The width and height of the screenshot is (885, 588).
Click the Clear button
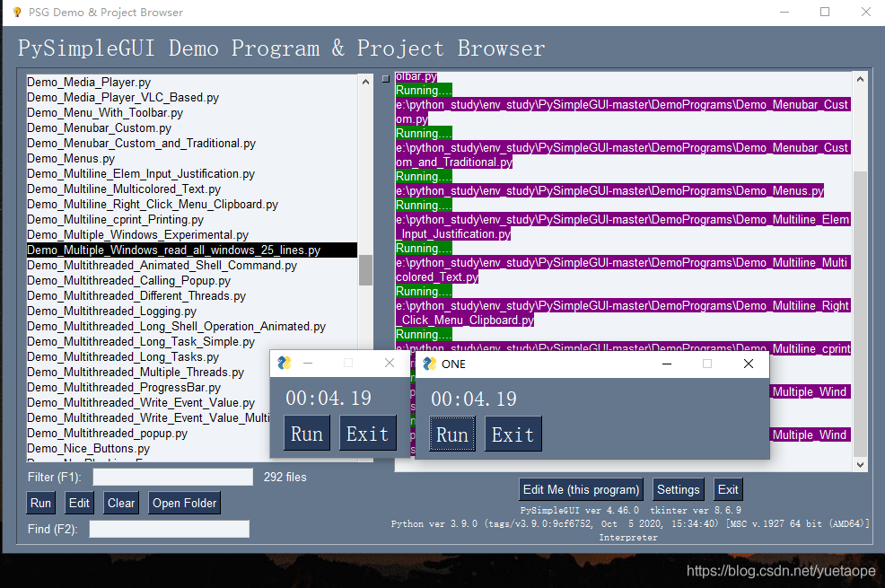[121, 503]
